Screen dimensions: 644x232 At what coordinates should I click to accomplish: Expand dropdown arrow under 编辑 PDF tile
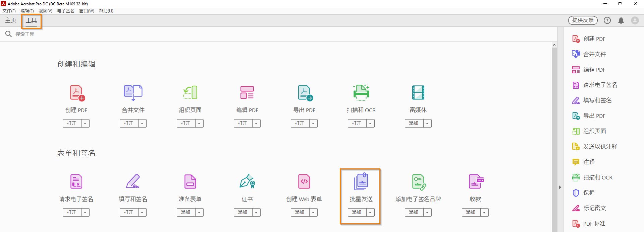click(256, 124)
